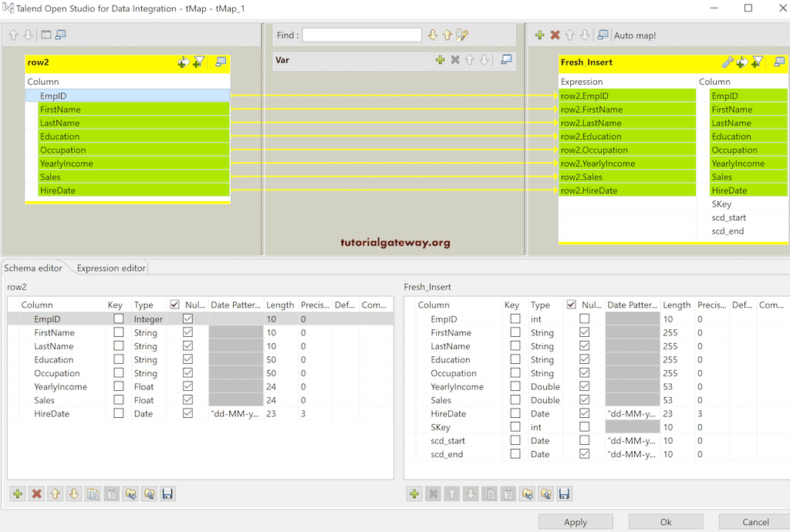This screenshot has height=532, width=790.
Task: Add a new Var expression with green plus
Action: point(440,59)
